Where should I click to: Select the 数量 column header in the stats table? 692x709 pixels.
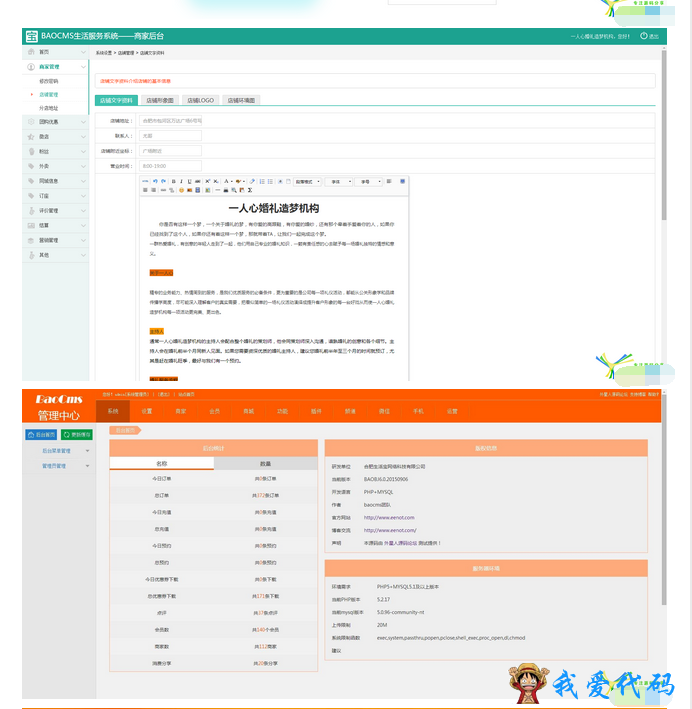265,463
